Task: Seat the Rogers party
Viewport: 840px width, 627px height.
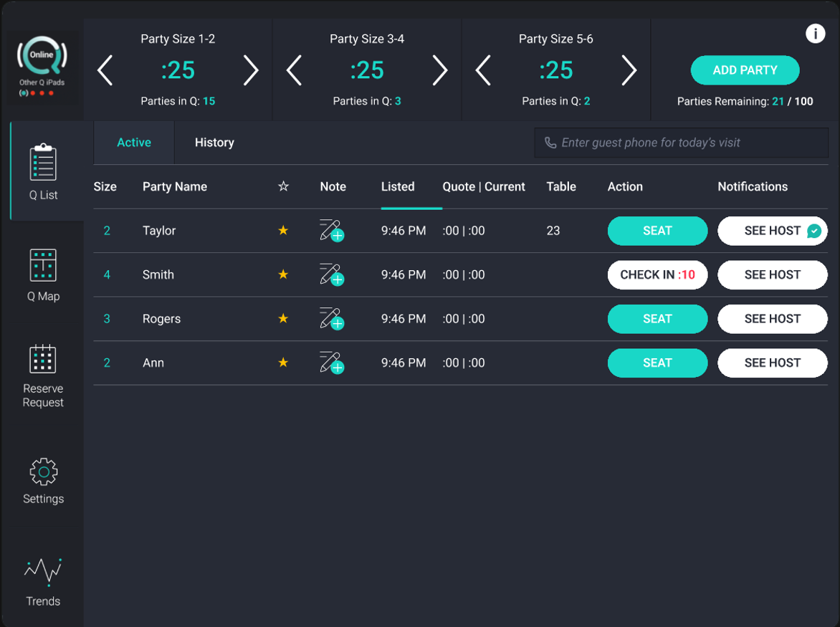Action: [657, 319]
